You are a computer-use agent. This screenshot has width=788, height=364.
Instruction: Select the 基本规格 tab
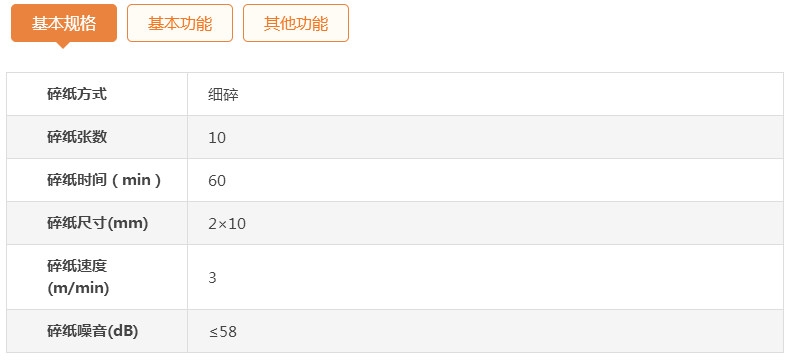pyautogui.click(x=64, y=23)
